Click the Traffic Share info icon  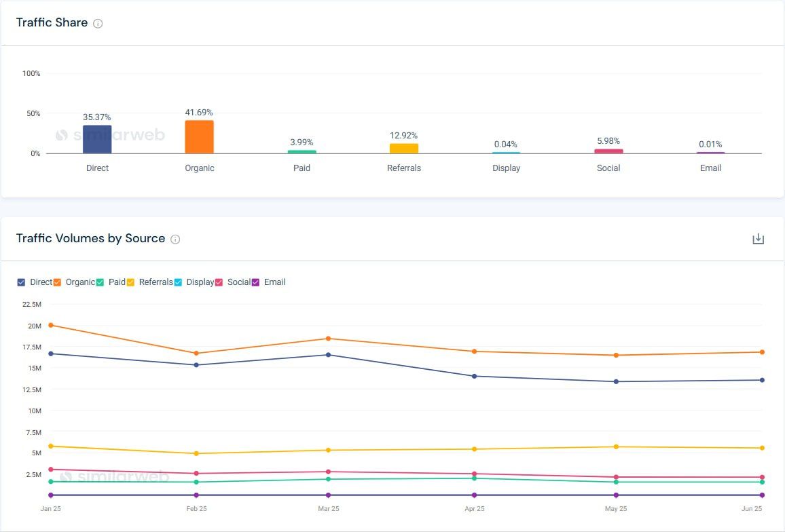[98, 24]
